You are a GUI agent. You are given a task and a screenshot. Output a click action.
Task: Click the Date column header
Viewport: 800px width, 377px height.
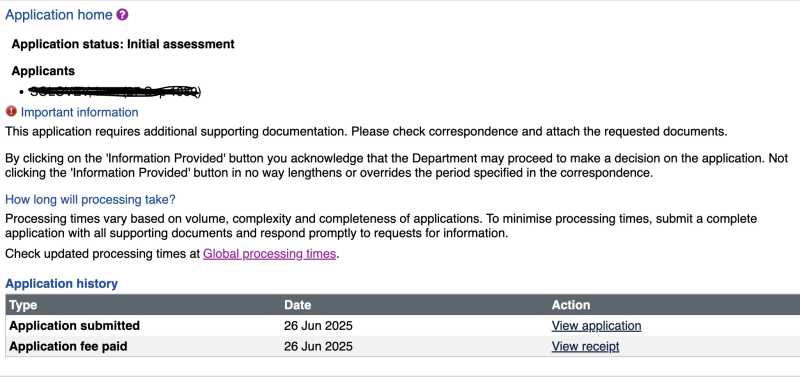pos(297,305)
